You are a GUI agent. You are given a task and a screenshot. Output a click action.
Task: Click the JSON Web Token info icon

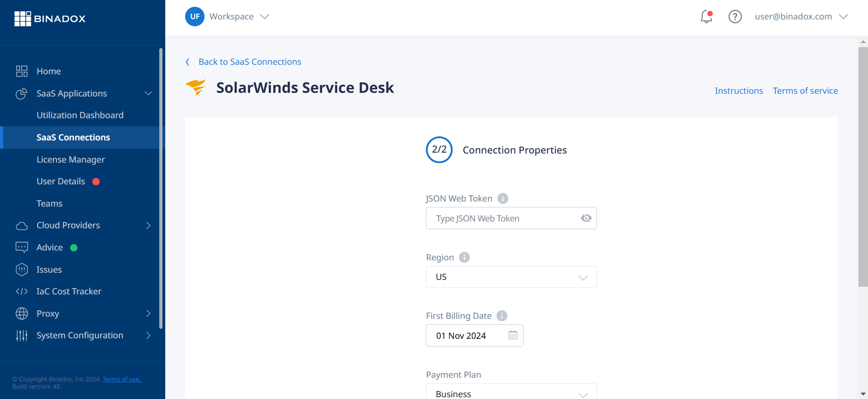point(503,198)
